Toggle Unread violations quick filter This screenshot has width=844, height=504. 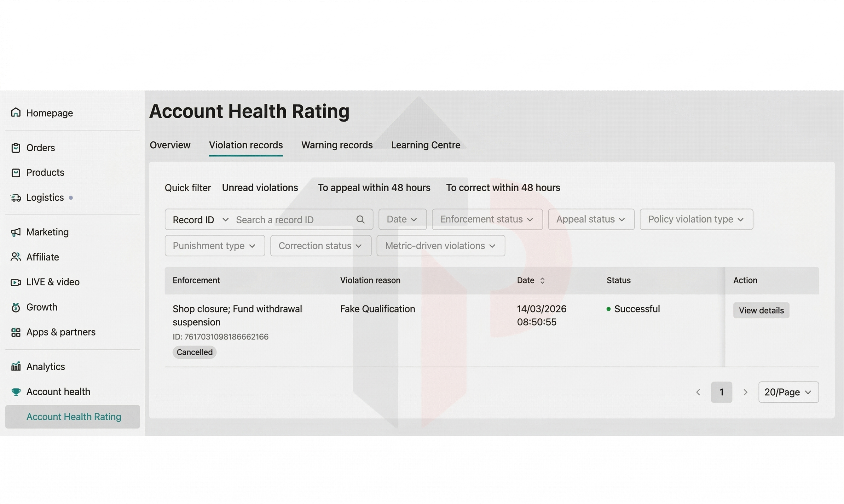[260, 187]
